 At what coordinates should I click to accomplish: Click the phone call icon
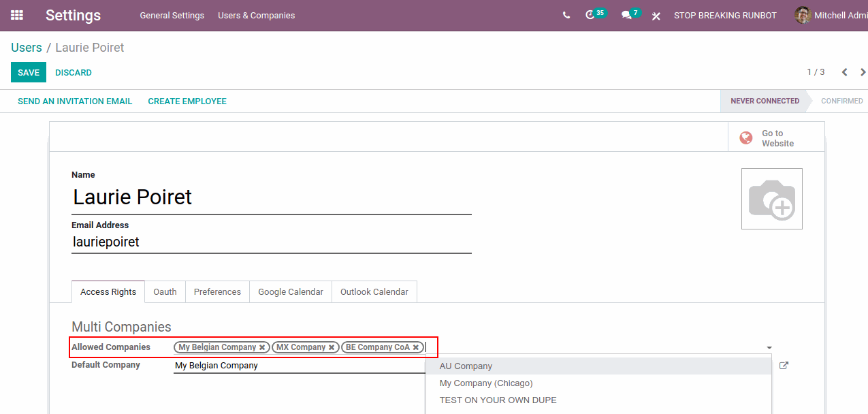pos(566,15)
